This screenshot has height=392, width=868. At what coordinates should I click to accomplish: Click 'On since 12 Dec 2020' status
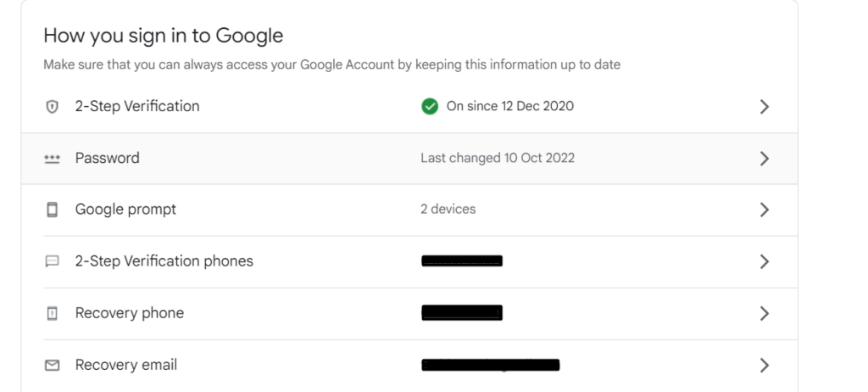[x=509, y=107]
